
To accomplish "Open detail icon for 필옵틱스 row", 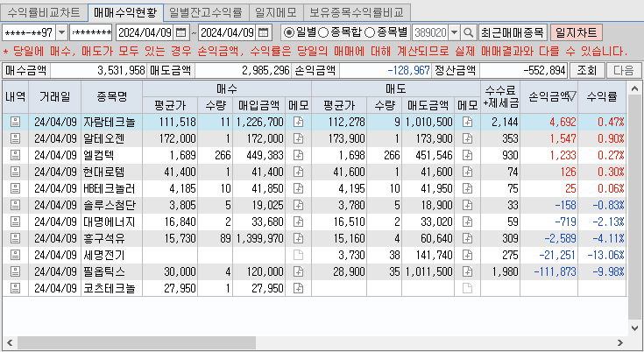I will (x=15, y=271).
